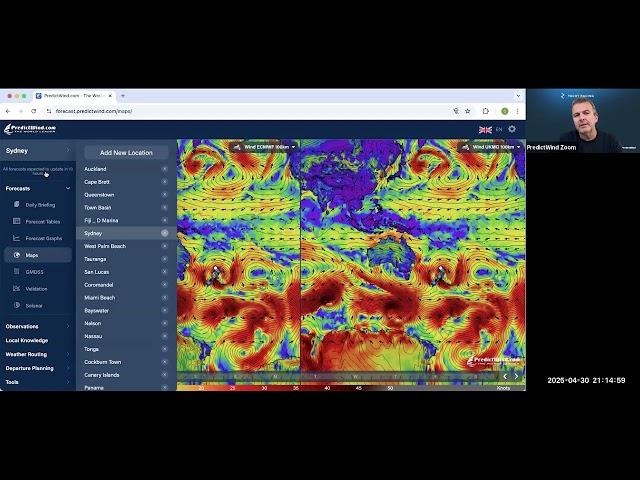Reload the page in browser
640x480 pixels.
click(33, 111)
